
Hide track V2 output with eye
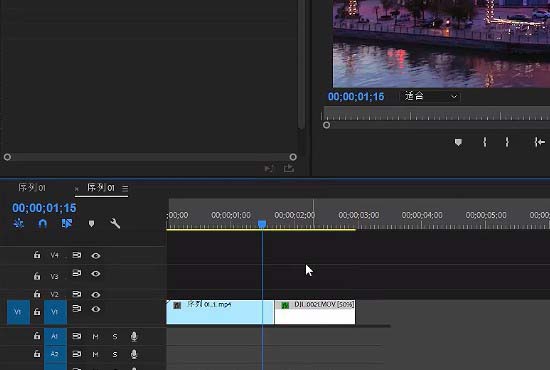point(96,295)
